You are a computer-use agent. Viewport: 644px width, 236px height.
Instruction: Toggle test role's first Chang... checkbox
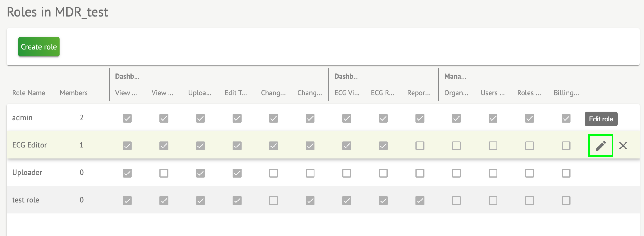point(274,201)
